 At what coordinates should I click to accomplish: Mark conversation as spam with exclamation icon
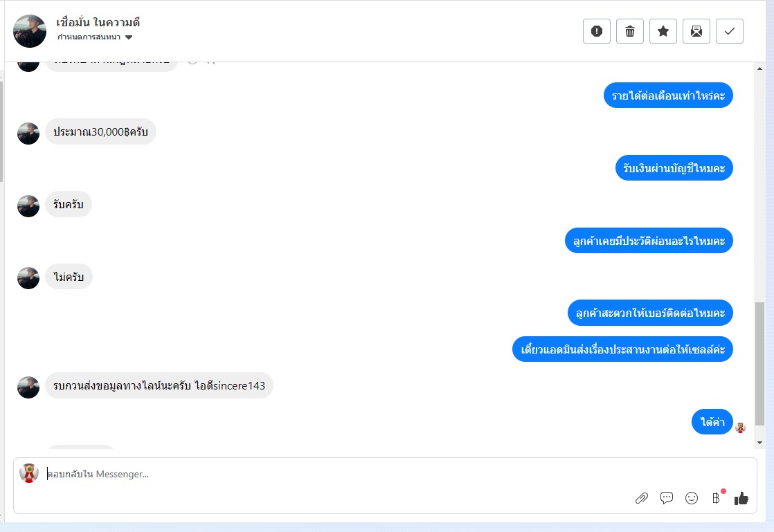pos(596,31)
